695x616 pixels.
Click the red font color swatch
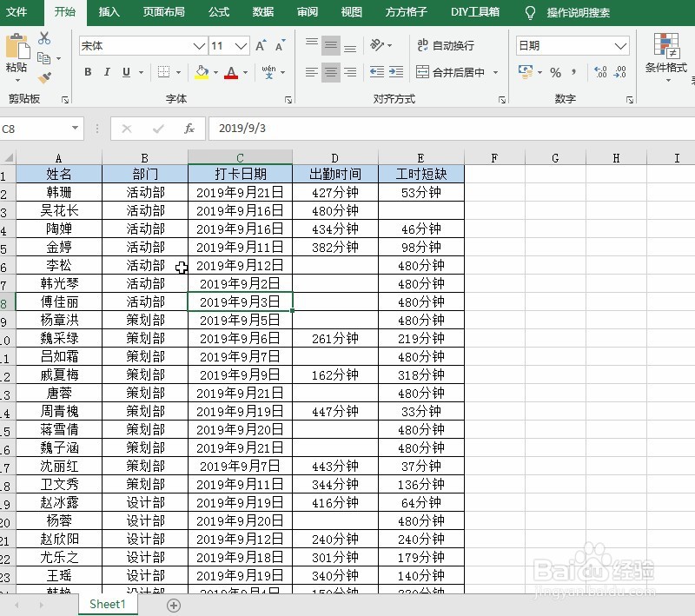tap(231, 78)
